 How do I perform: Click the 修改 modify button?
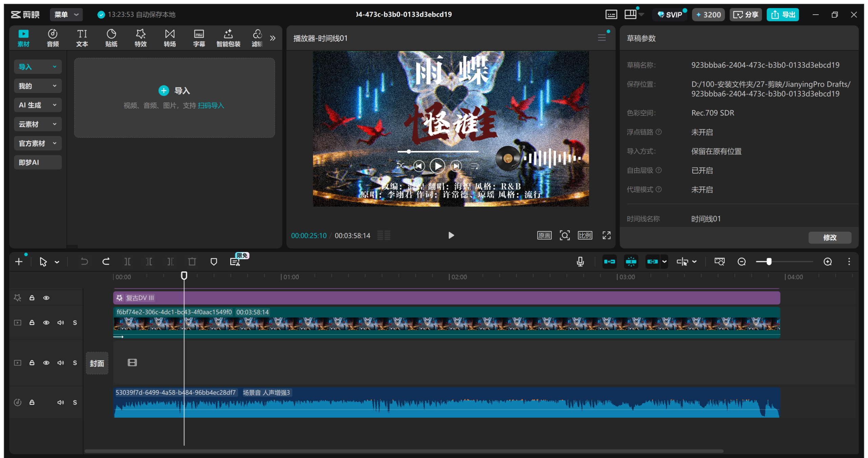(829, 237)
